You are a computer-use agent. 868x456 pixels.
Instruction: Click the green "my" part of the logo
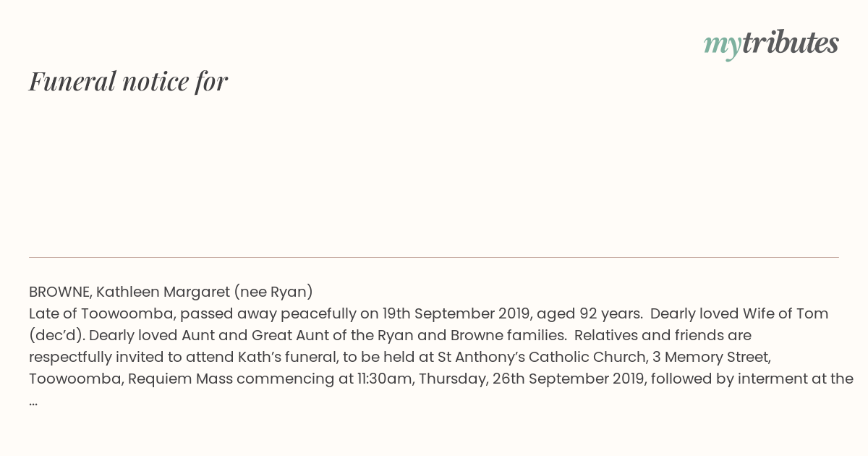point(722,45)
